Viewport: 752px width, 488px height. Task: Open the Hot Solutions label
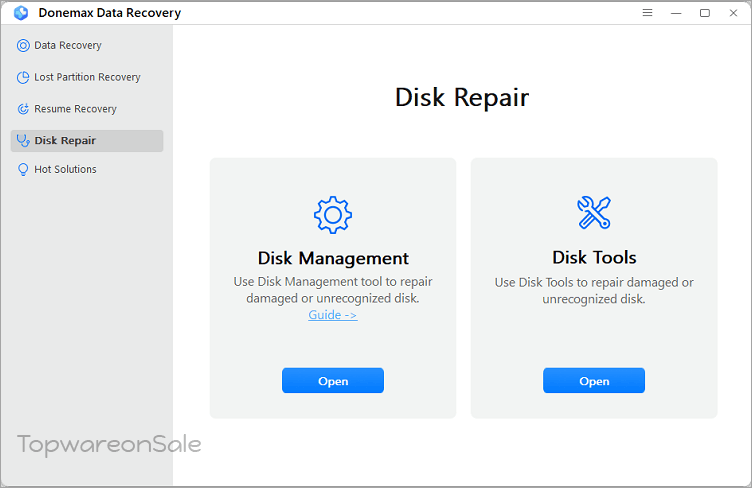65,169
